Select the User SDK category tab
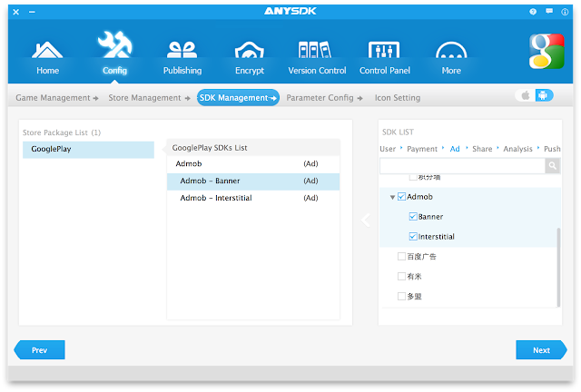The image size is (581, 392). [388, 149]
